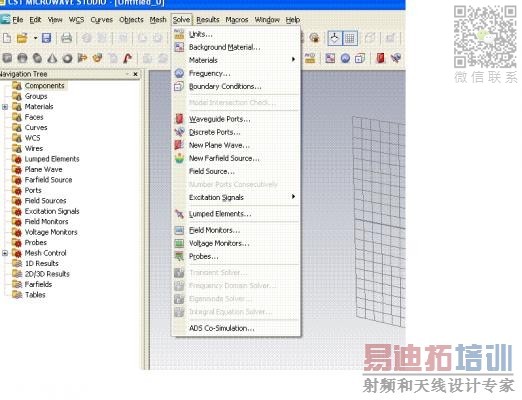Close the Navigation Tree panel
Viewport: 522px width, 400px height.
[x=135, y=74]
